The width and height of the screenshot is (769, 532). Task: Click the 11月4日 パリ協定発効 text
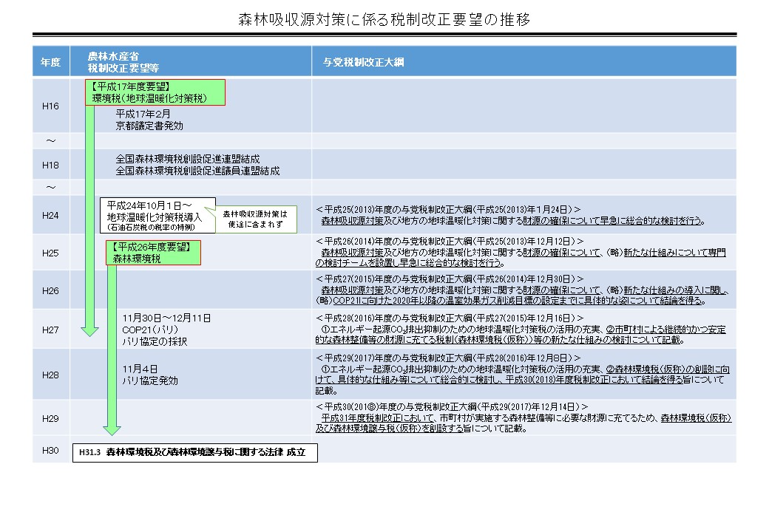(x=150, y=374)
